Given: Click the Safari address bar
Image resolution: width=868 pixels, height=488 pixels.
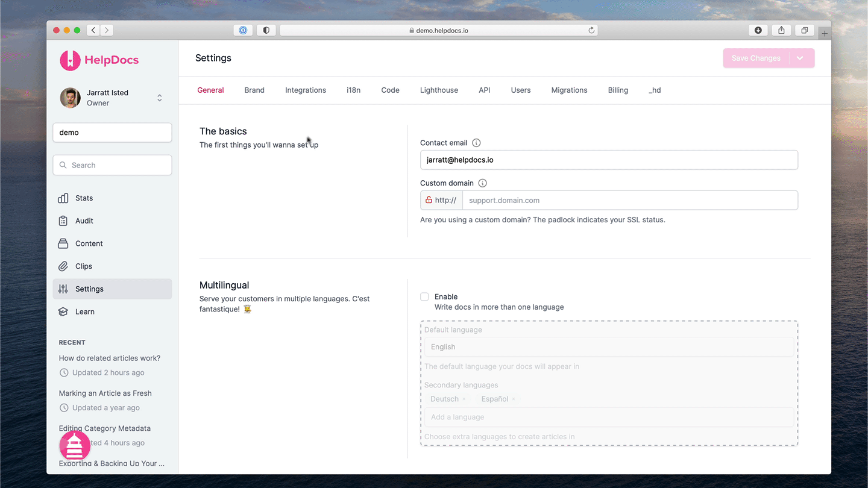Looking at the screenshot, I should click(439, 30).
